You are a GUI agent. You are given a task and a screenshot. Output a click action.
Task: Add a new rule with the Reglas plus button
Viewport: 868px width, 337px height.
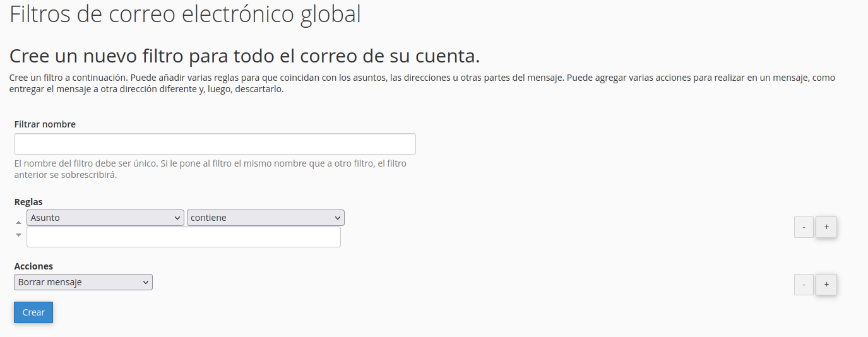click(x=826, y=227)
